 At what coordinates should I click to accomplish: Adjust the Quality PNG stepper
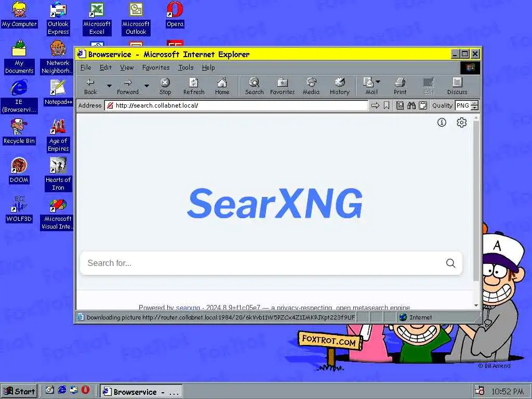coord(475,105)
